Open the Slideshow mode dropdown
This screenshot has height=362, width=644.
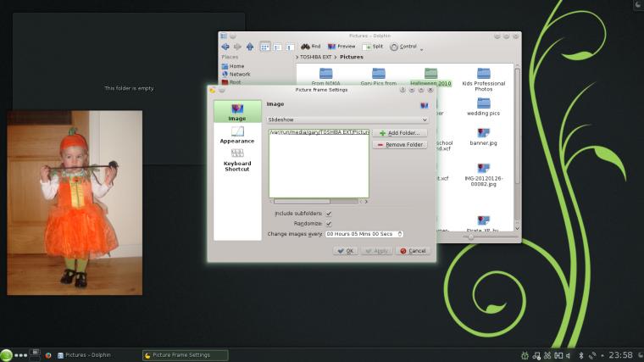click(x=347, y=120)
